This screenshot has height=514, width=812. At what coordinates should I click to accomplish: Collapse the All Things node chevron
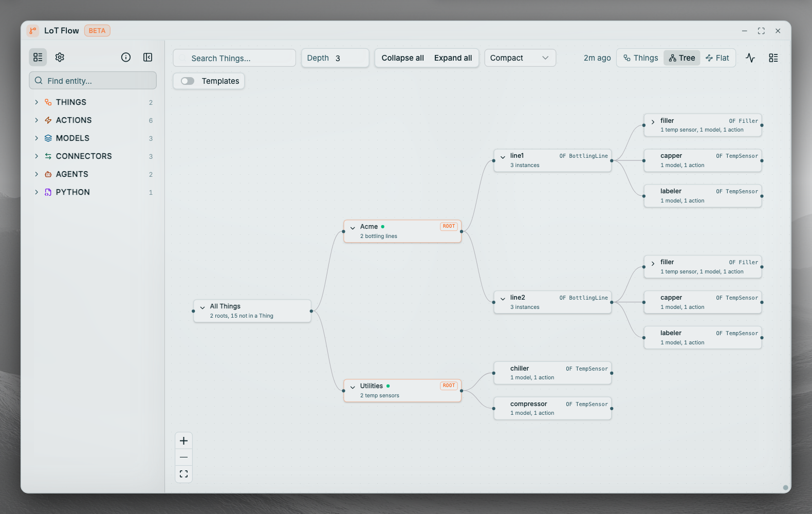tap(202, 307)
